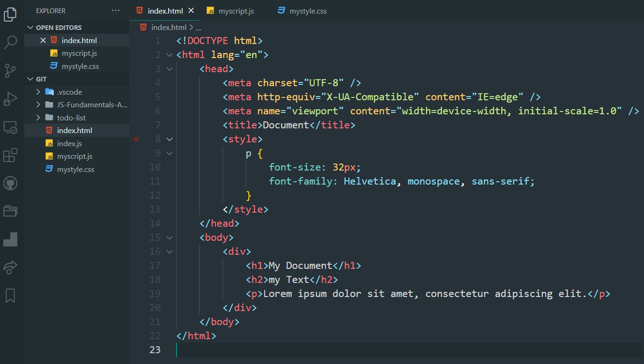Click the CSS icon on mystyle.css tab

[x=281, y=10]
